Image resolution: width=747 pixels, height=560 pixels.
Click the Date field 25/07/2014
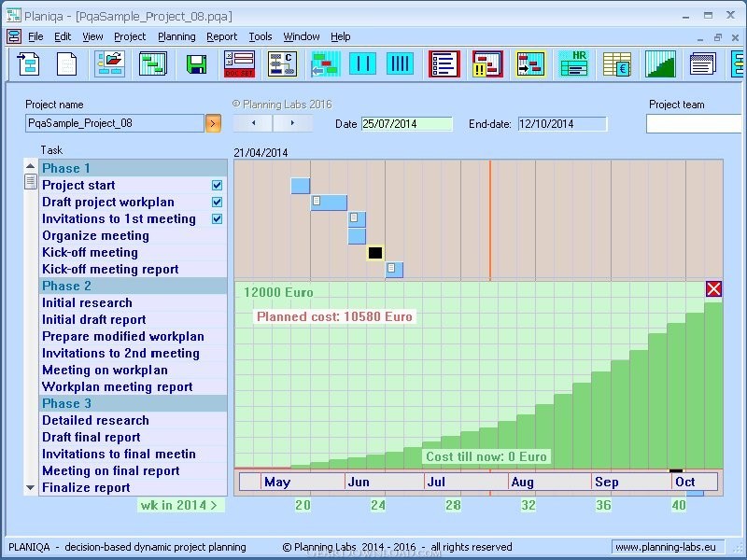407,124
